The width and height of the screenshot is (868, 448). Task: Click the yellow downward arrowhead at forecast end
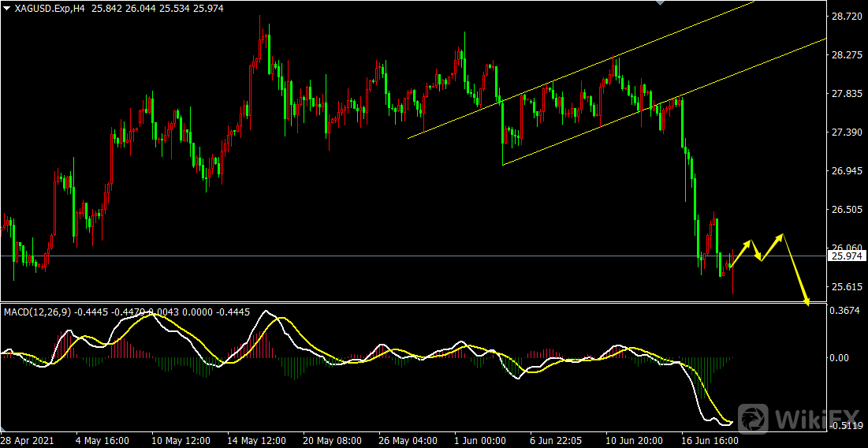pyautogui.click(x=806, y=300)
